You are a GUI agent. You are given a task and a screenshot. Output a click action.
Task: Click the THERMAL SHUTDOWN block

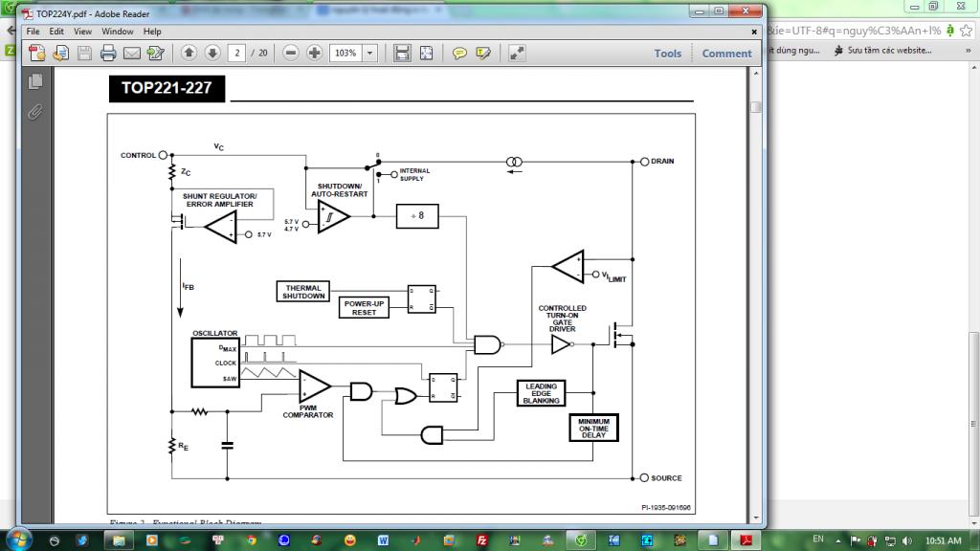[x=303, y=292]
